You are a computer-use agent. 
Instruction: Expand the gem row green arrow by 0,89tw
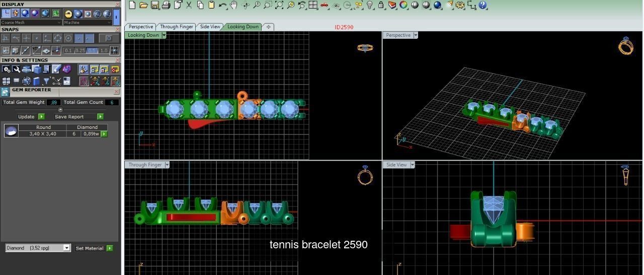(x=104, y=134)
